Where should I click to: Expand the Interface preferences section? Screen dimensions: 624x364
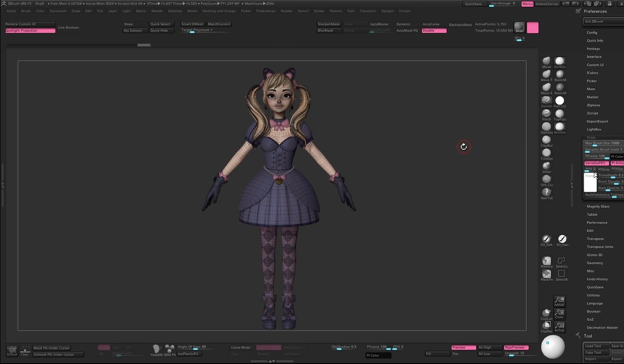593,57
